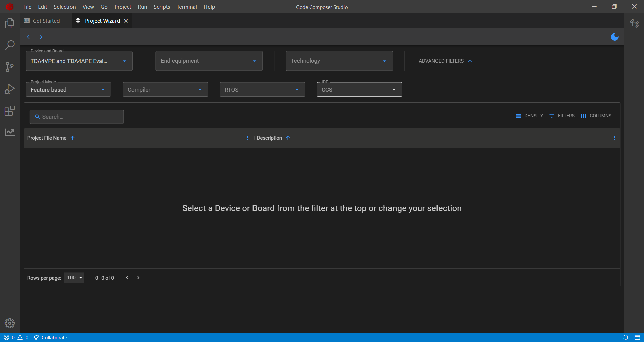Image resolution: width=644 pixels, height=342 pixels.
Task: Collapse the Advanced Filters section
Action: [x=445, y=61]
